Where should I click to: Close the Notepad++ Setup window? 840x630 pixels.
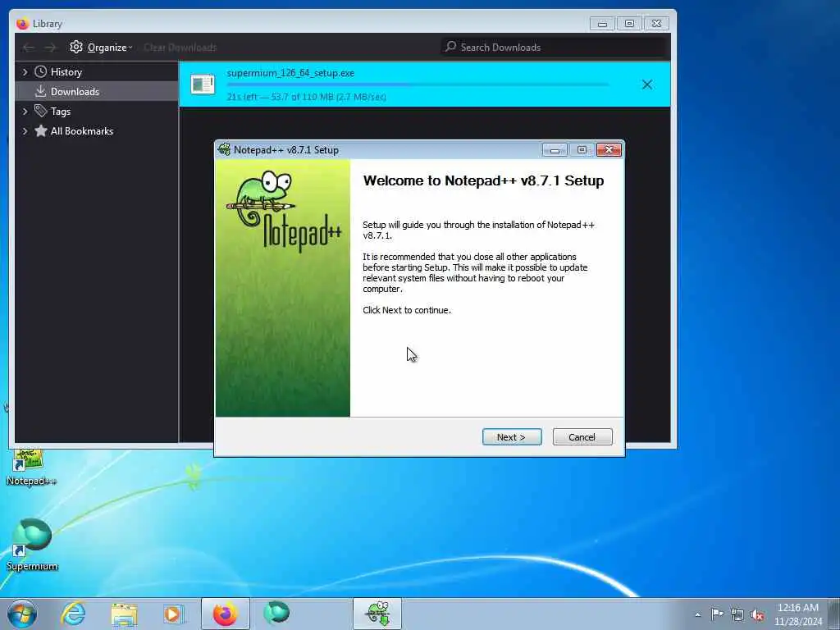pos(609,150)
